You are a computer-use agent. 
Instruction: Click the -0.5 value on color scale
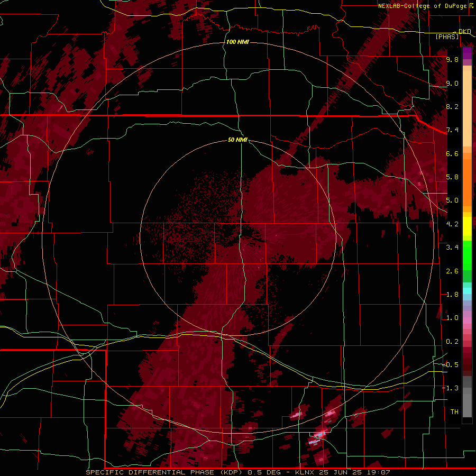(x=451, y=365)
